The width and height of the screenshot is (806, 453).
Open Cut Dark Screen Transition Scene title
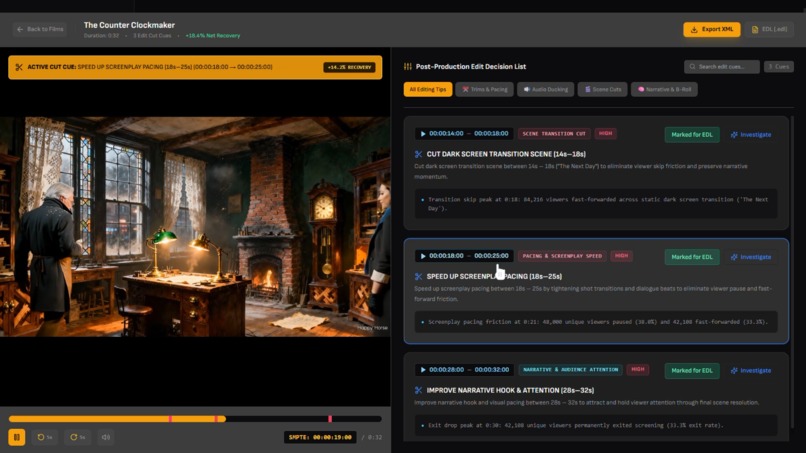tap(506, 154)
